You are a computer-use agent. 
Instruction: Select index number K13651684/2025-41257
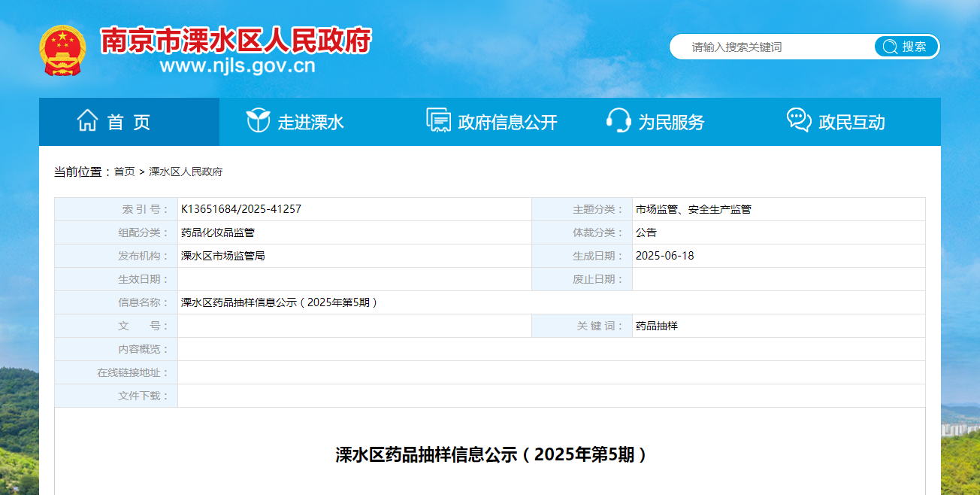(241, 209)
